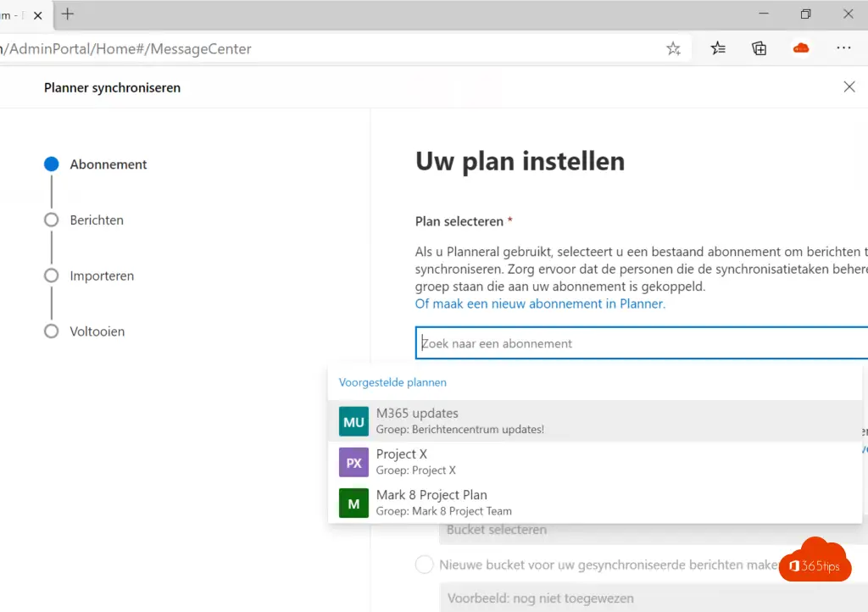This screenshot has height=612, width=868.
Task: Close the Planner synchroniseren panel
Action: coord(849,86)
